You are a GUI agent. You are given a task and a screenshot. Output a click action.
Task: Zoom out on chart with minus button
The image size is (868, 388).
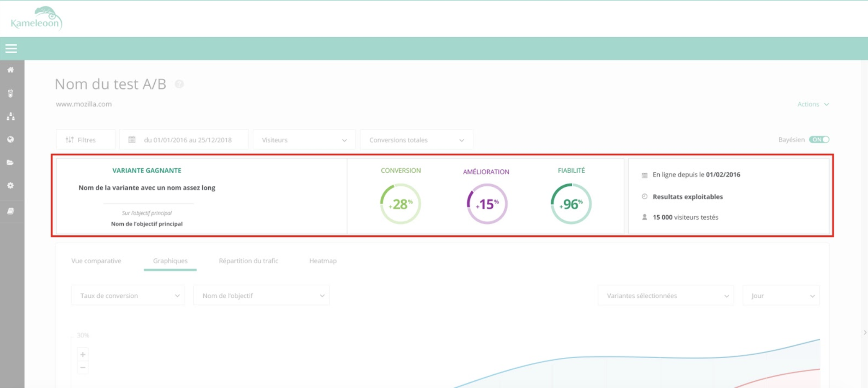[83, 367]
